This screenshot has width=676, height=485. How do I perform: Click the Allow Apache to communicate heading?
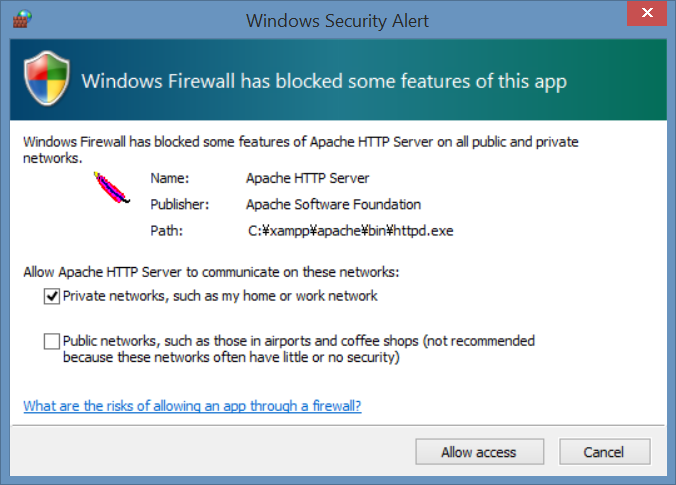(x=211, y=272)
